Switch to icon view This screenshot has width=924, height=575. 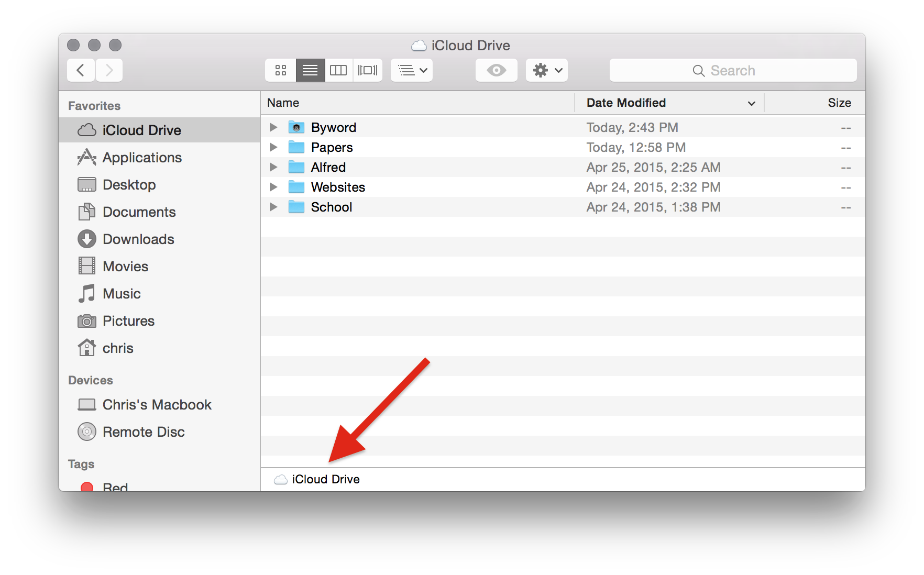tap(281, 70)
